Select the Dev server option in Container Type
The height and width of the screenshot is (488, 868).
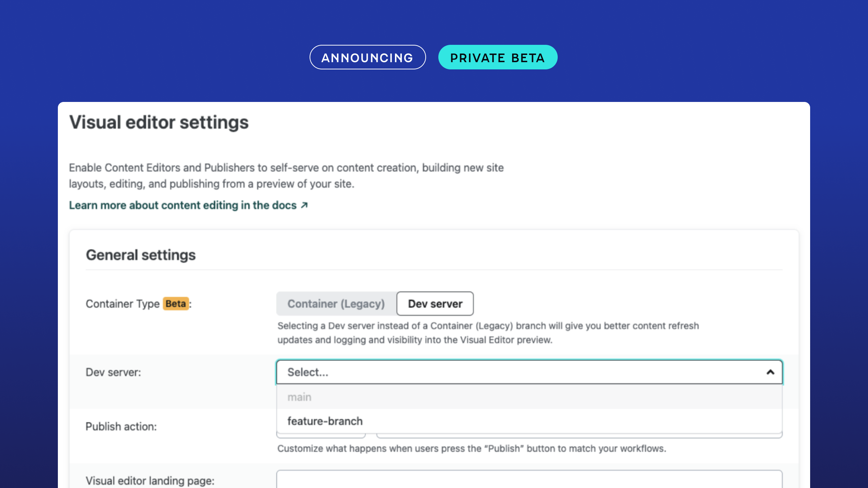tap(435, 304)
